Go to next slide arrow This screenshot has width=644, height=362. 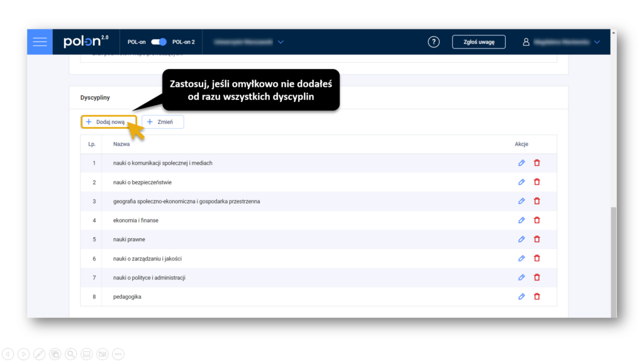coord(23,354)
